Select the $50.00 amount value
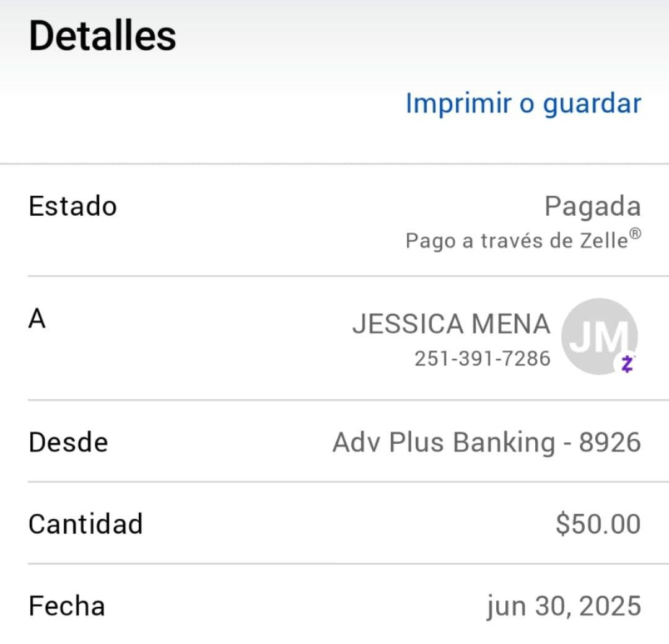 tap(598, 524)
